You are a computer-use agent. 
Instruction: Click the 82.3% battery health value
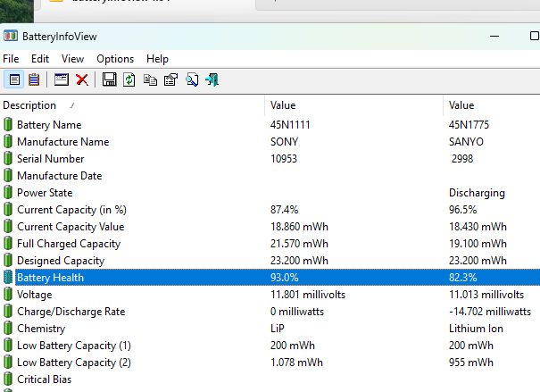click(463, 278)
